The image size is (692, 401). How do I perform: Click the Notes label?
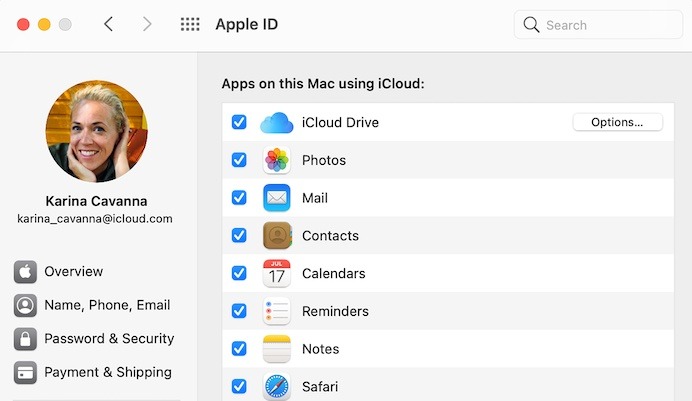[x=320, y=349]
